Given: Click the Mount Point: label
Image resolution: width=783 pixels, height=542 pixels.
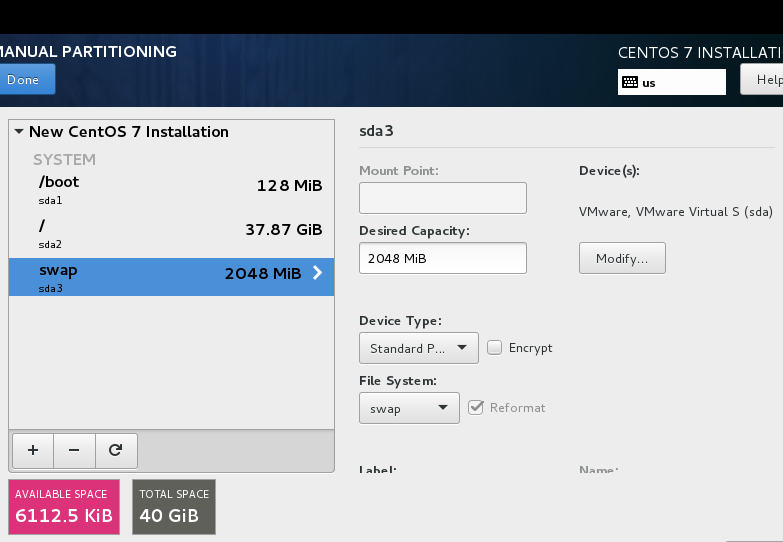Looking at the screenshot, I should 399,171.
